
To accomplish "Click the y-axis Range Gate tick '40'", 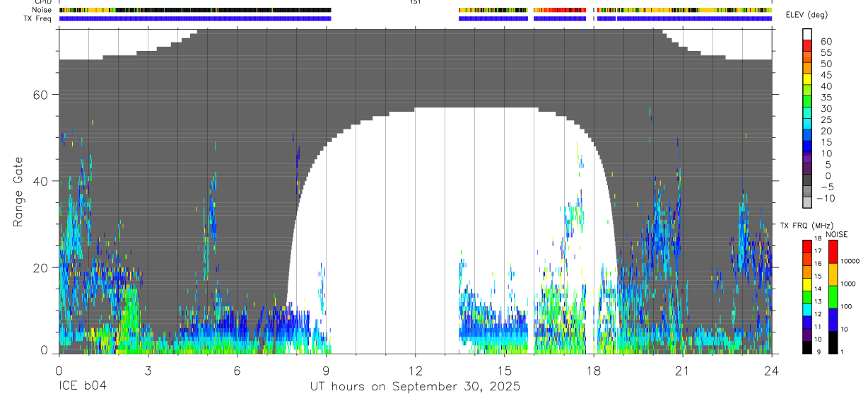I will coord(42,181).
